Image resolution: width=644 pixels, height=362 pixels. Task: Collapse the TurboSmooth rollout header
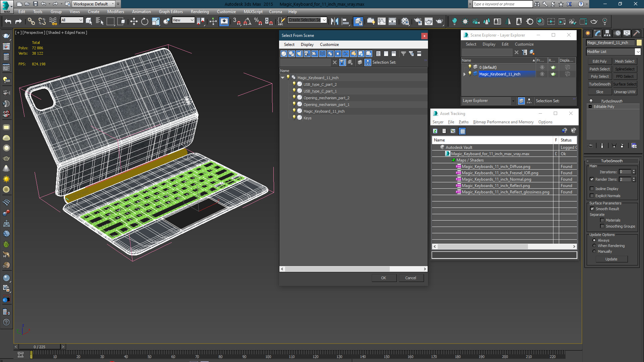pyautogui.click(x=611, y=161)
